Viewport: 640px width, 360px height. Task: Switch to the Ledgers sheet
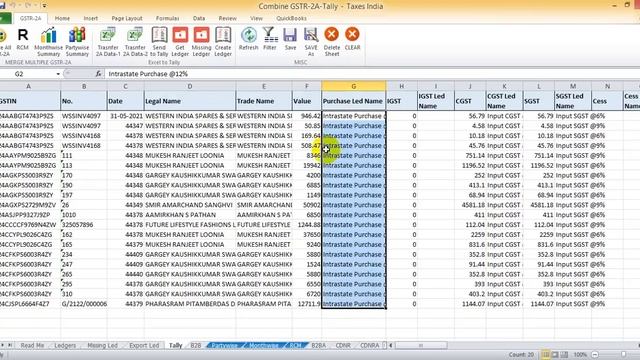(65, 345)
